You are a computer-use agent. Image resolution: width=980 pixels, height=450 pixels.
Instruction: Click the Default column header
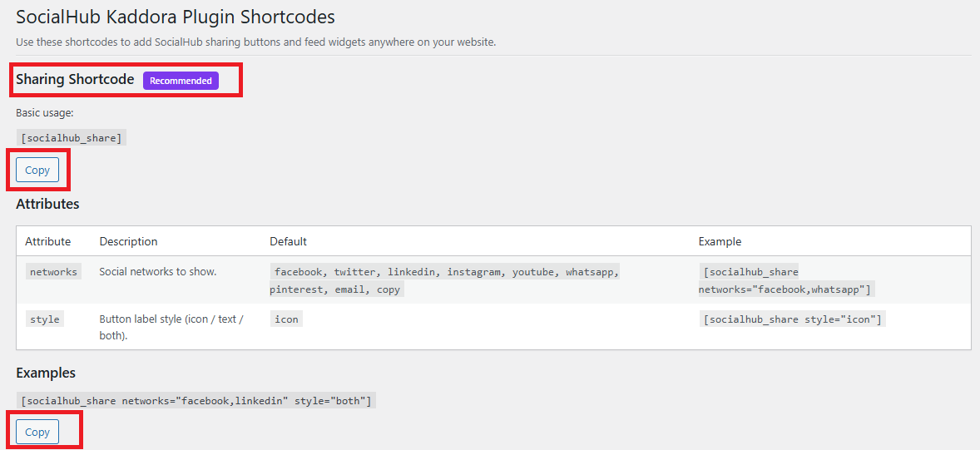pos(288,241)
